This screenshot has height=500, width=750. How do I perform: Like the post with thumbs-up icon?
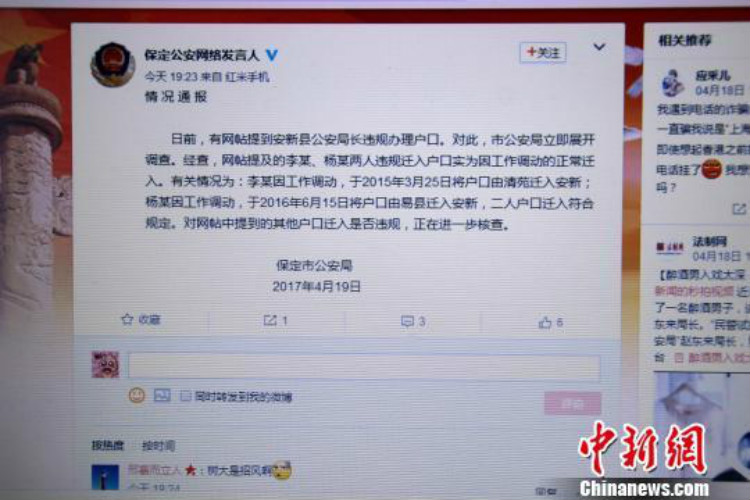point(545,322)
